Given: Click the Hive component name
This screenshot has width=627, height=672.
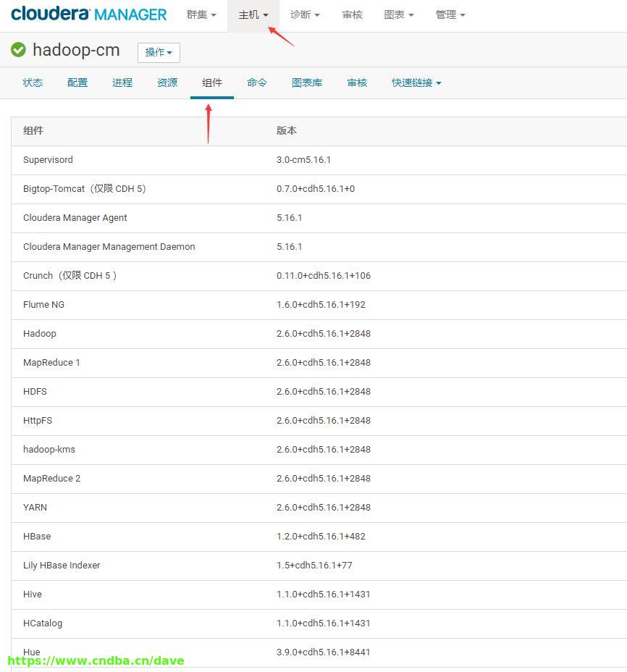Looking at the screenshot, I should pos(33,595).
